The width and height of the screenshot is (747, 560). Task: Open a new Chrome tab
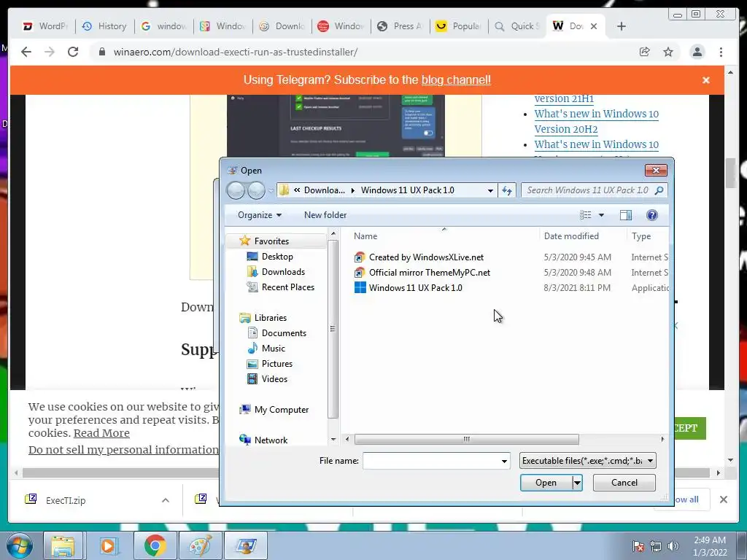pos(622,26)
